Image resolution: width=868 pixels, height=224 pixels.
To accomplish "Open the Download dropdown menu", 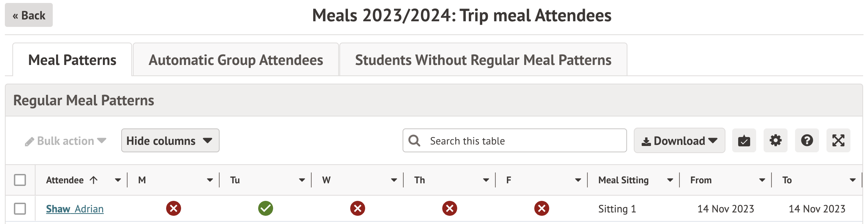I will point(679,141).
